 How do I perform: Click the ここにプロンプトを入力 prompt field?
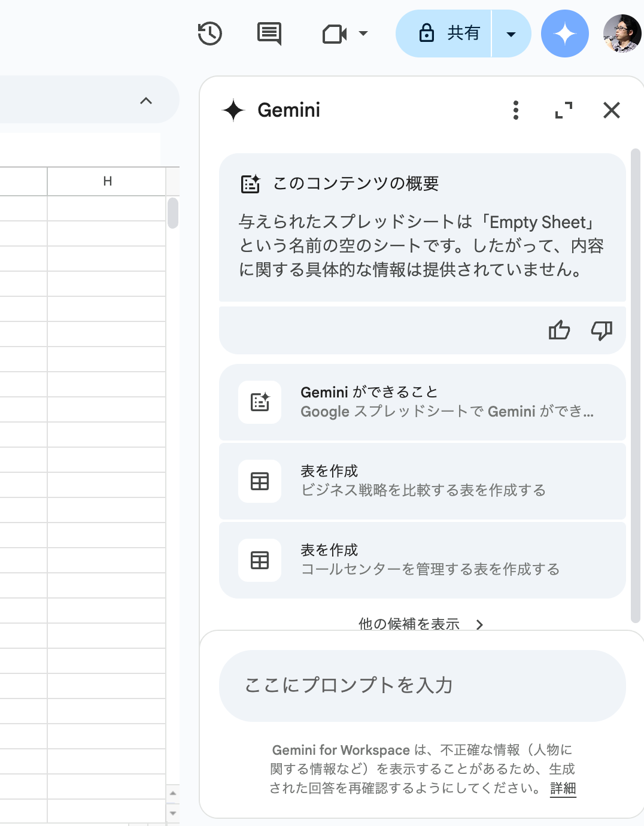click(x=423, y=685)
